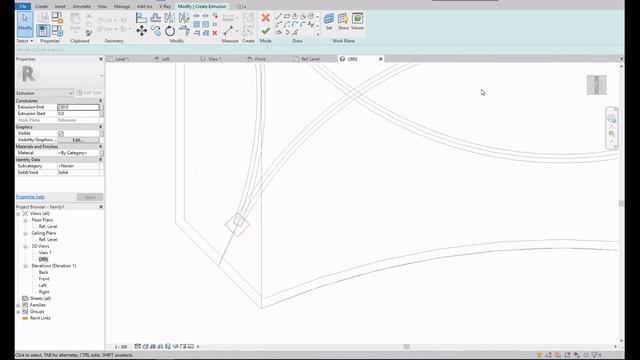Select View 1 under 3D Views
The height and width of the screenshot is (360, 640).
[45, 253]
